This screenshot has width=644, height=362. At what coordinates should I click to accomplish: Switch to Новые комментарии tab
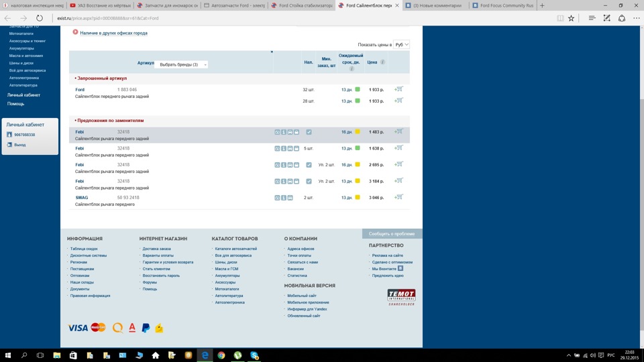436,5
